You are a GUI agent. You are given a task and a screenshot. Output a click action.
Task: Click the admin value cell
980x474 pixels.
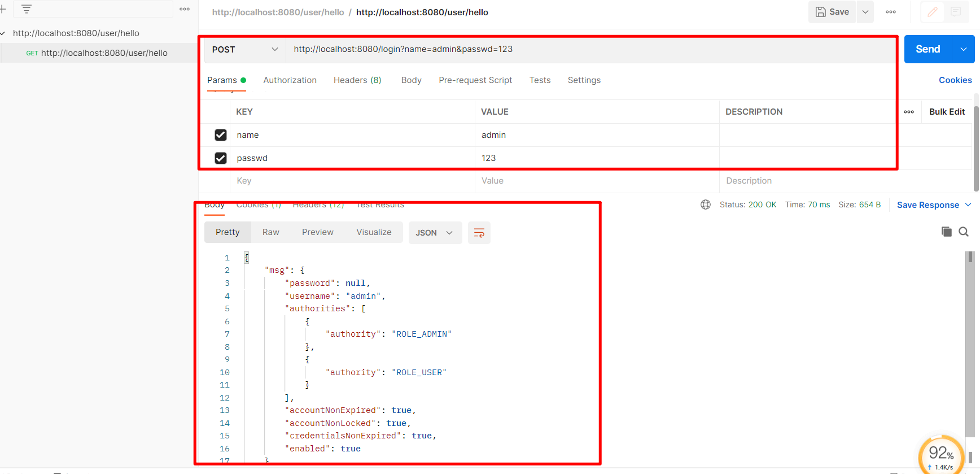coord(597,135)
